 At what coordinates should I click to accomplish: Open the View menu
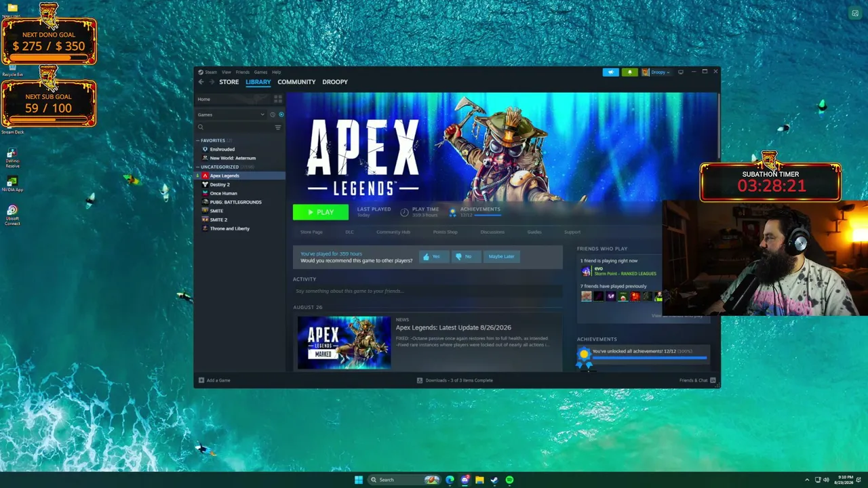point(226,72)
